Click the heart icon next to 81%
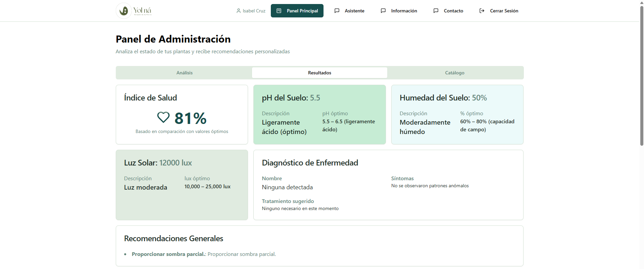644x269 pixels. (163, 117)
